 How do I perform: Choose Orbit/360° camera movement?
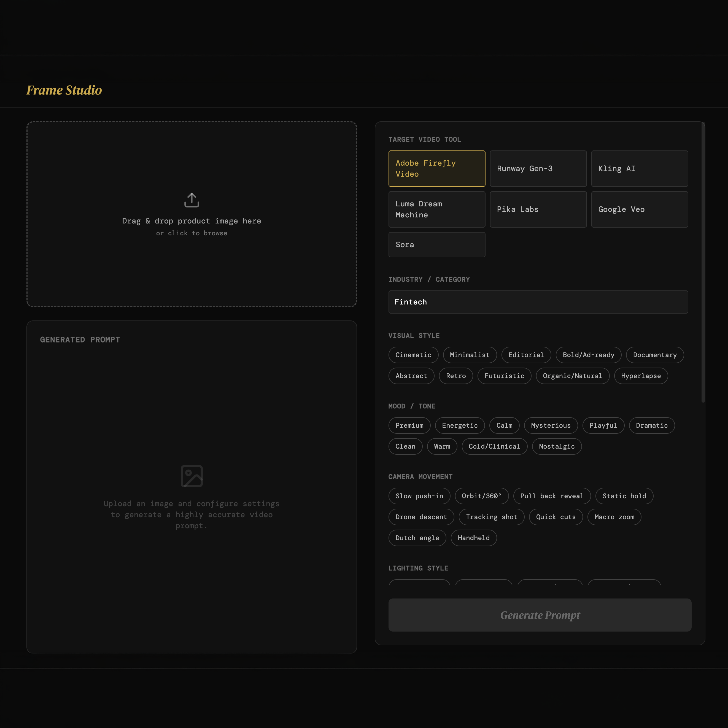coord(482,496)
